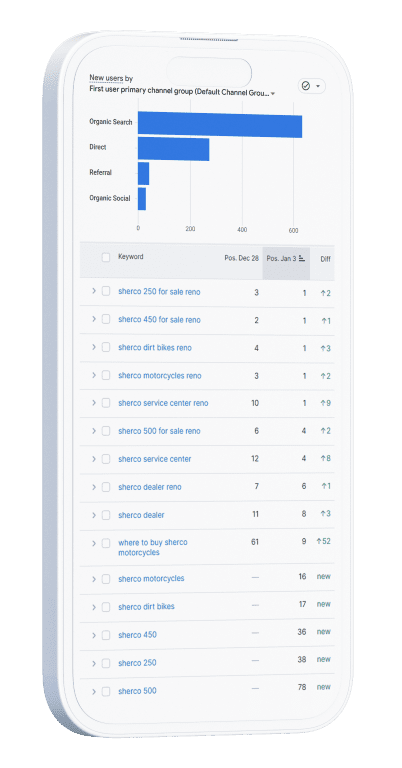
Task: Click the Organic Search blue bar
Action: coord(220,124)
